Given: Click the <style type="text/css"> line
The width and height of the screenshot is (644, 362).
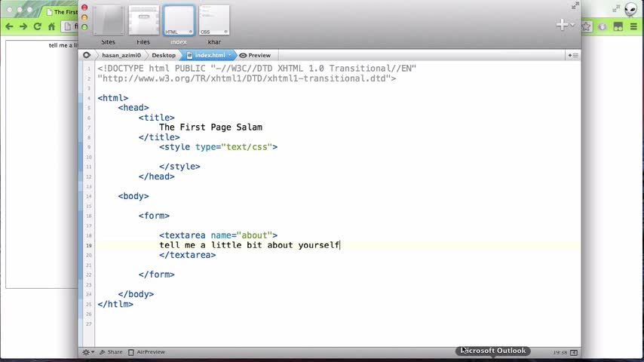Looking at the screenshot, I should tap(218, 147).
